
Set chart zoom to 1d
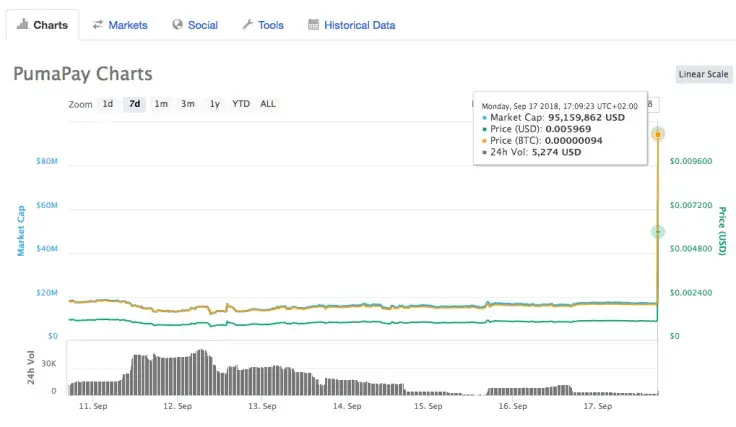[x=108, y=104]
